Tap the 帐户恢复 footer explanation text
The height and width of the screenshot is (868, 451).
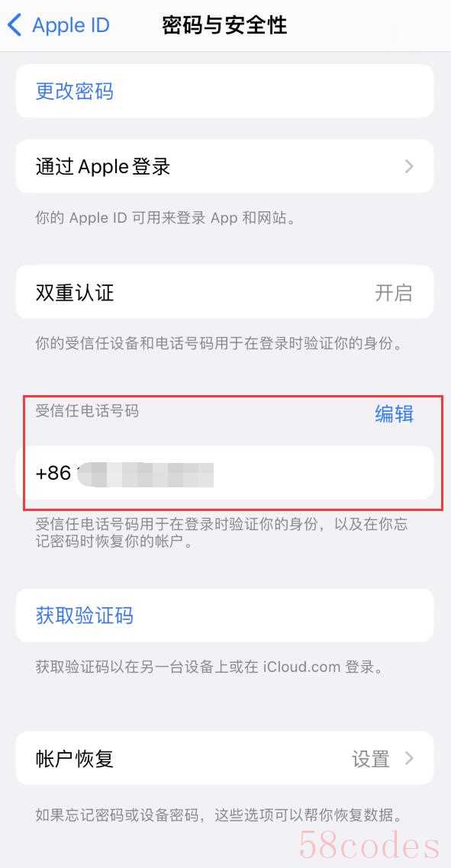(219, 815)
